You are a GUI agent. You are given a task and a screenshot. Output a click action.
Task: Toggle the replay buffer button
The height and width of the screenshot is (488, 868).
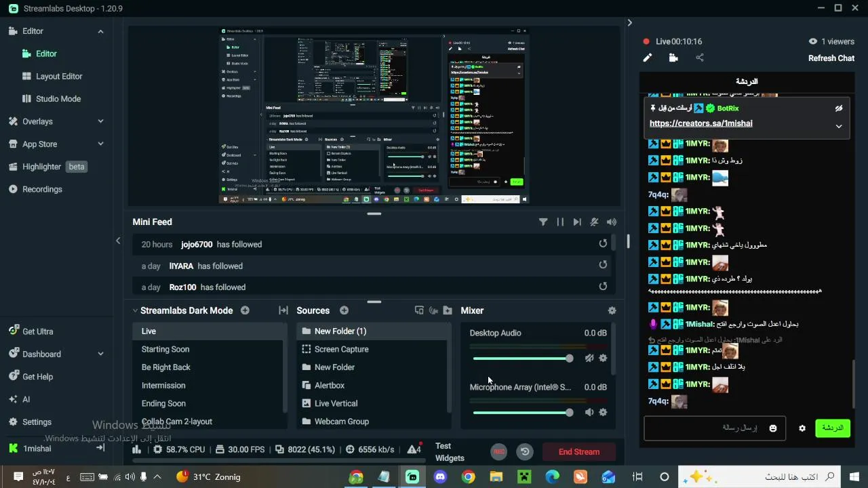click(x=525, y=451)
